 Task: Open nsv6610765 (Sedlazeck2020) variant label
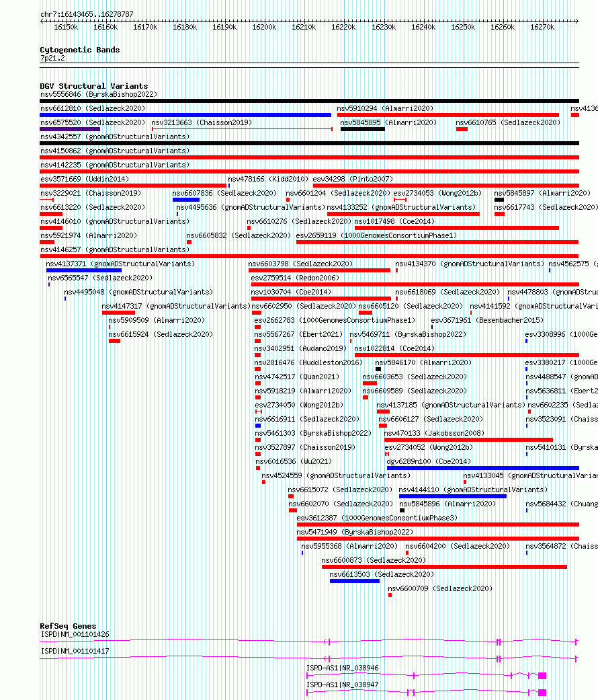point(508,122)
